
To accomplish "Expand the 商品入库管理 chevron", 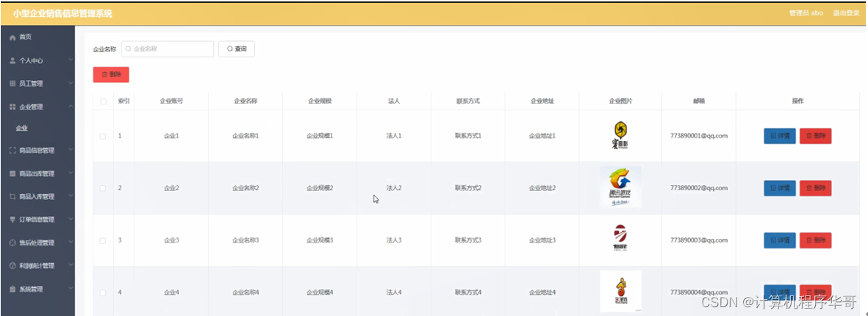I will pyautogui.click(x=71, y=196).
